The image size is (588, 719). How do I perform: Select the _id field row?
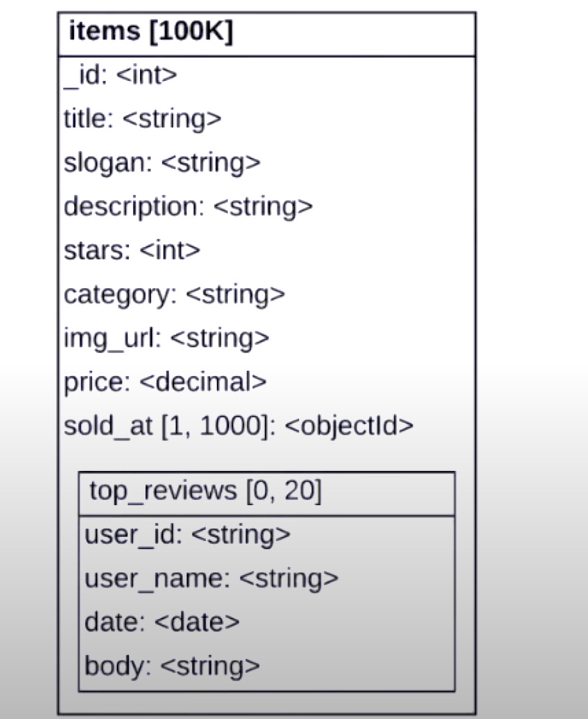(120, 75)
